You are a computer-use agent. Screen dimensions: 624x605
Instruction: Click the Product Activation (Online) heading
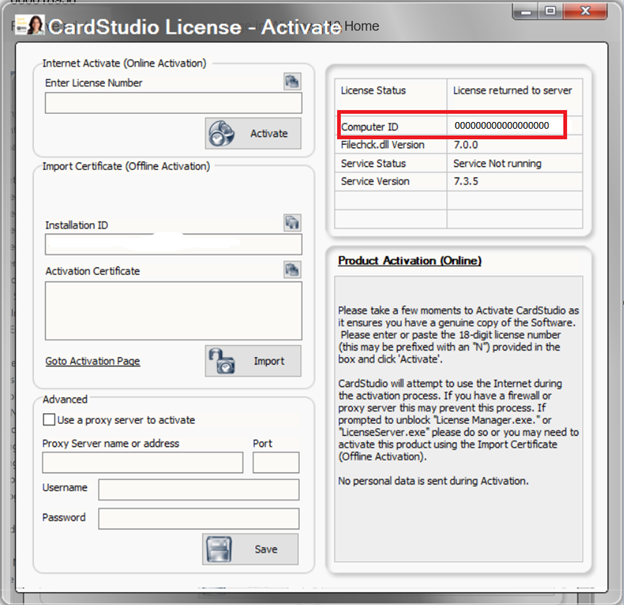[x=410, y=261]
